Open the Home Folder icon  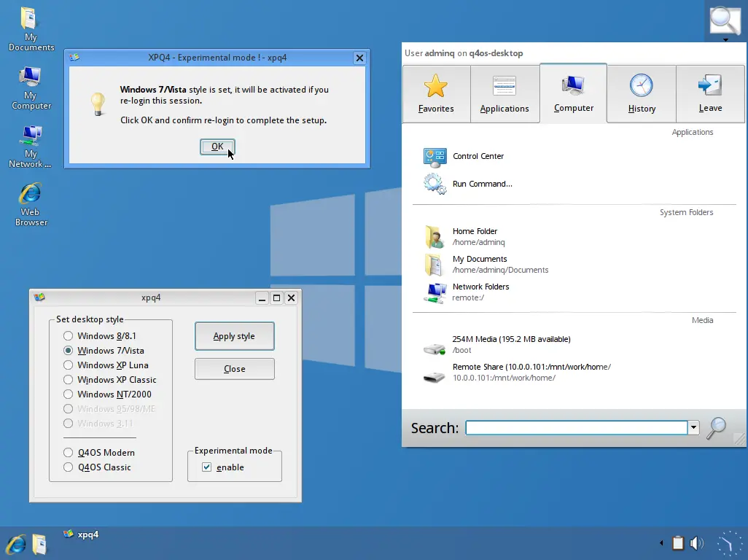point(435,236)
